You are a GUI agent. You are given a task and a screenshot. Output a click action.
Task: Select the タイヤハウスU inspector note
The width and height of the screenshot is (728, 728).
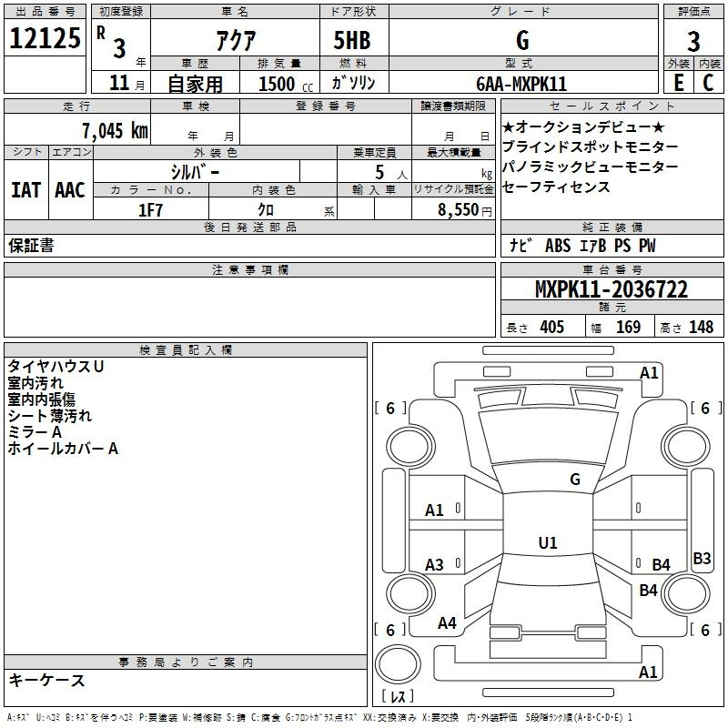coord(56,366)
